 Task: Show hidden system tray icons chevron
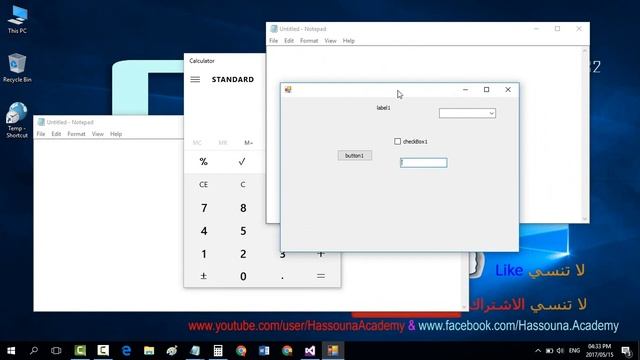click(538, 351)
